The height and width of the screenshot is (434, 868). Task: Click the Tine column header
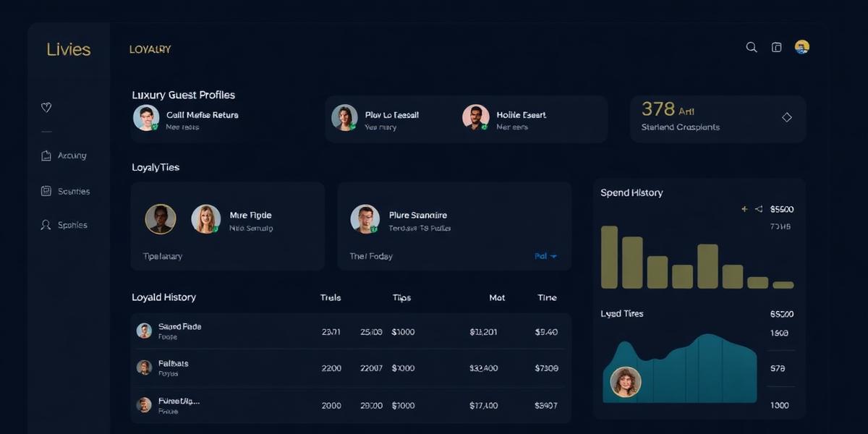tap(548, 297)
